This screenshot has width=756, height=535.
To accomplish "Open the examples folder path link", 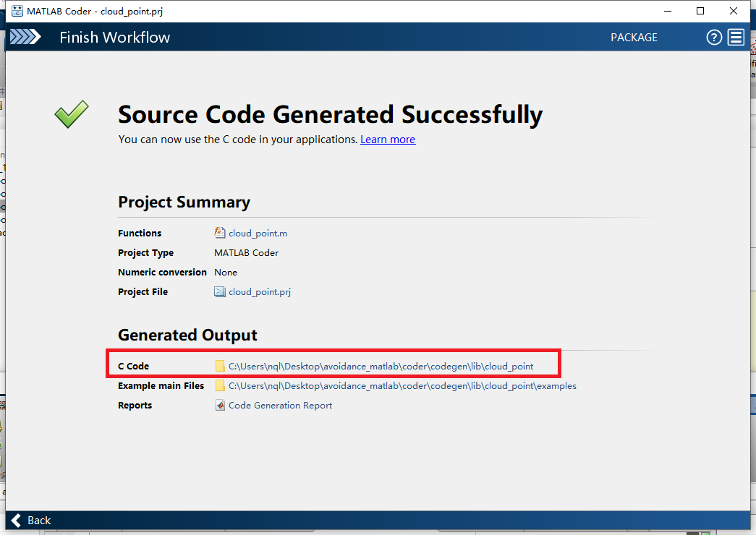I will (x=402, y=386).
